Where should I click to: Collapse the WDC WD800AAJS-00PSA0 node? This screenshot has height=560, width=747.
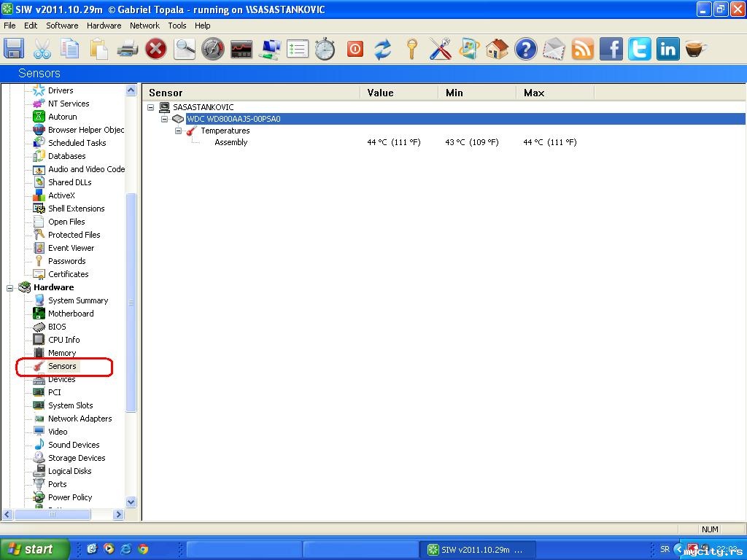(164, 119)
